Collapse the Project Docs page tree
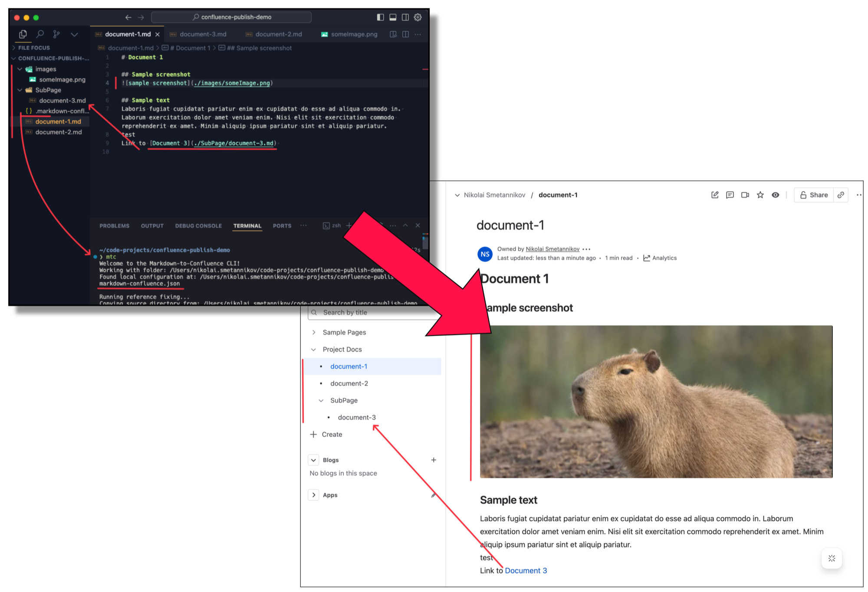This screenshot has height=592, width=868. point(314,350)
